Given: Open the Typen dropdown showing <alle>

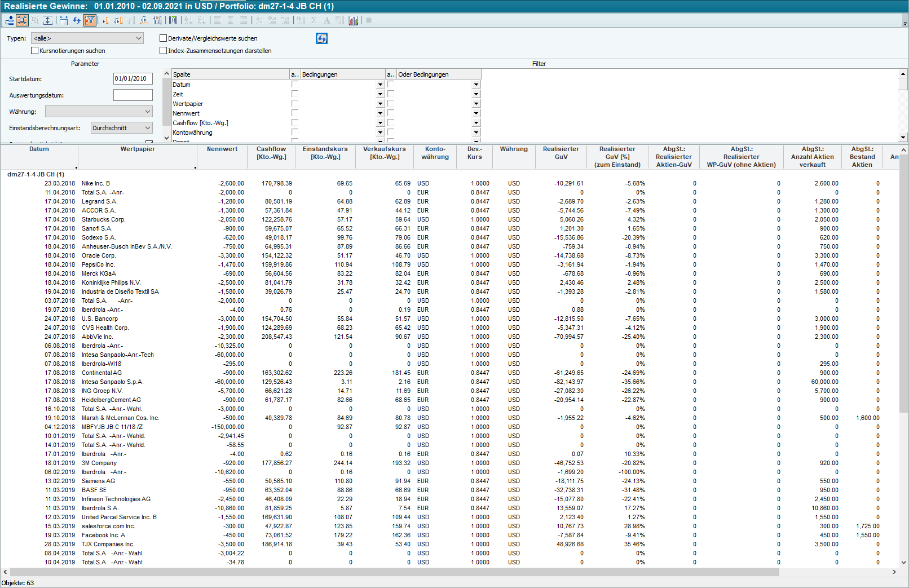Looking at the screenshot, I should click(87, 38).
